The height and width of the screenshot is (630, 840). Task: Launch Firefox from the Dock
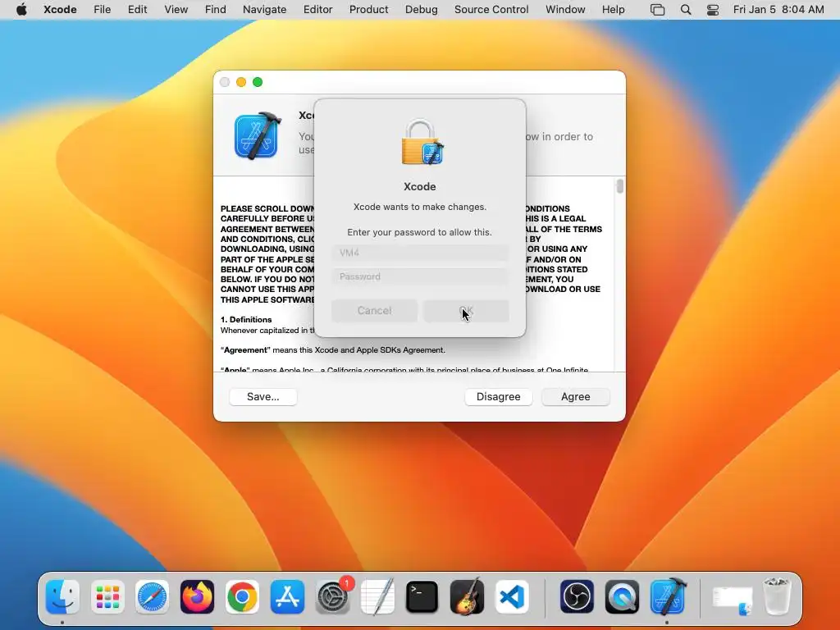point(197,596)
